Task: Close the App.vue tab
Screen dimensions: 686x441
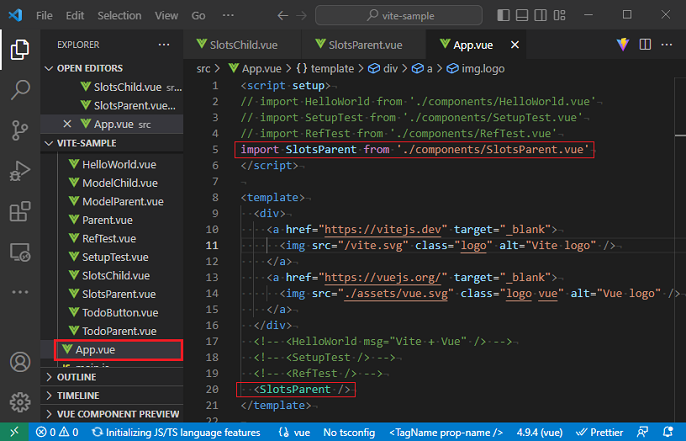Action: pos(515,45)
